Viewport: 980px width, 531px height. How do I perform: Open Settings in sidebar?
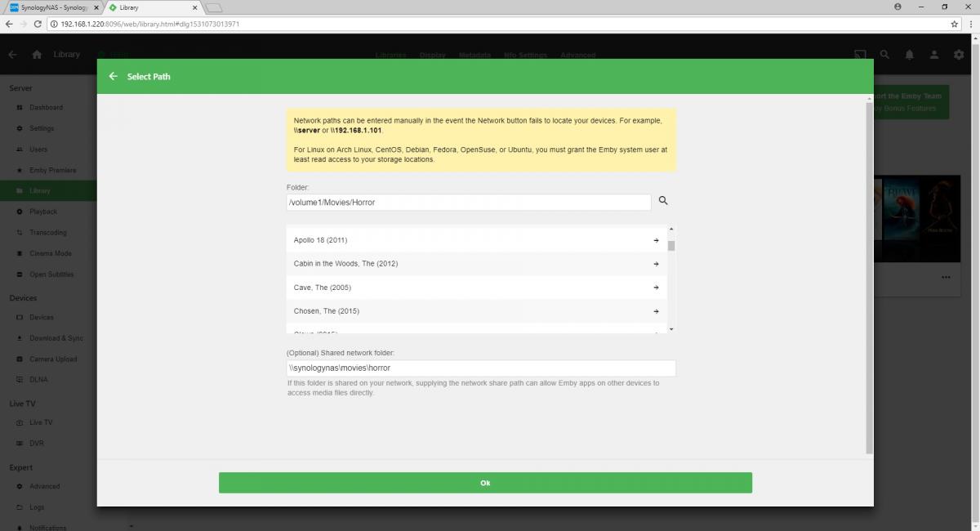48,128
